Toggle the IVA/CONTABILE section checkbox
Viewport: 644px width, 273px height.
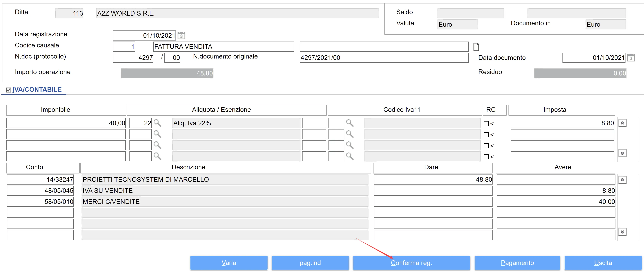pyautogui.click(x=9, y=90)
